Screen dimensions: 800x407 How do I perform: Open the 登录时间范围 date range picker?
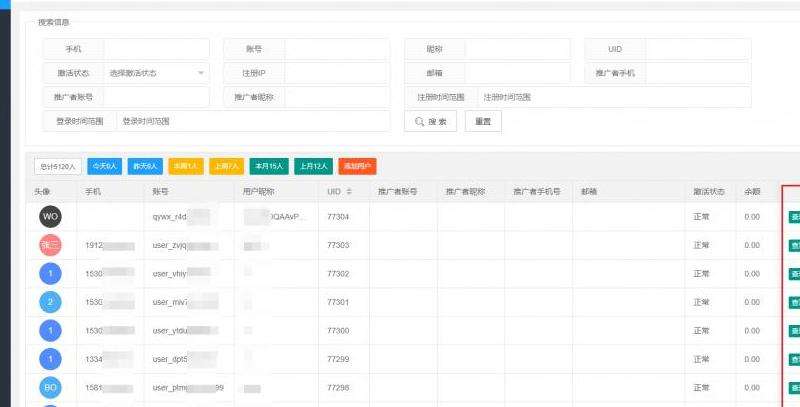(x=252, y=121)
